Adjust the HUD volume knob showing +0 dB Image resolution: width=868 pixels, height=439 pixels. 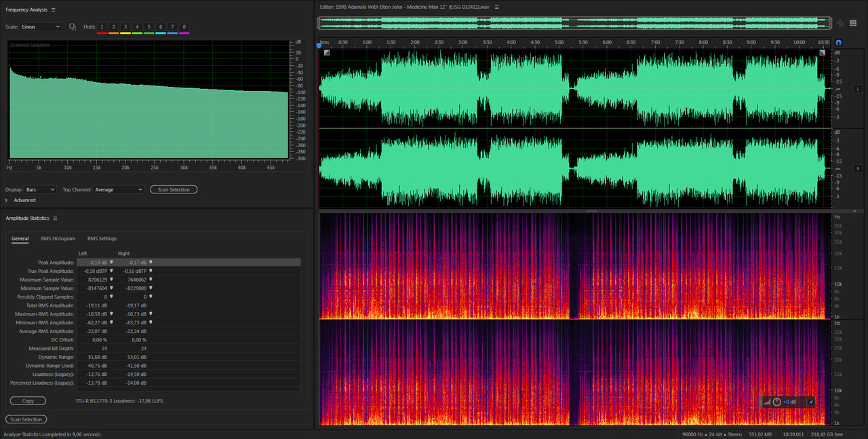pyautogui.click(x=776, y=402)
